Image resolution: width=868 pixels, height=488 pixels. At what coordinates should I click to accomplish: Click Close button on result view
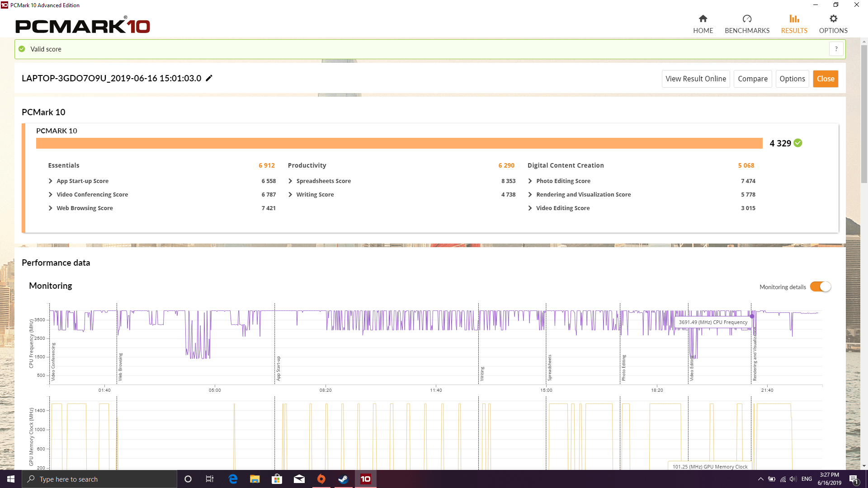click(x=826, y=78)
